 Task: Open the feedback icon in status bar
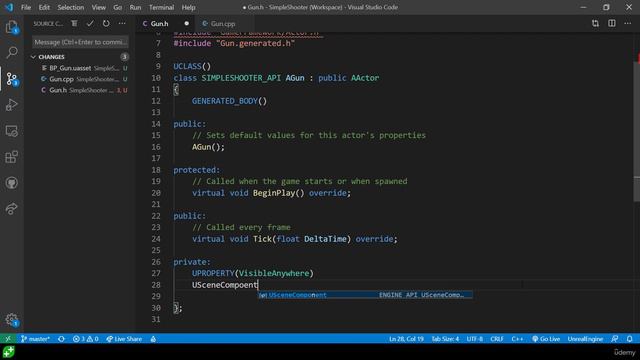[615, 339]
